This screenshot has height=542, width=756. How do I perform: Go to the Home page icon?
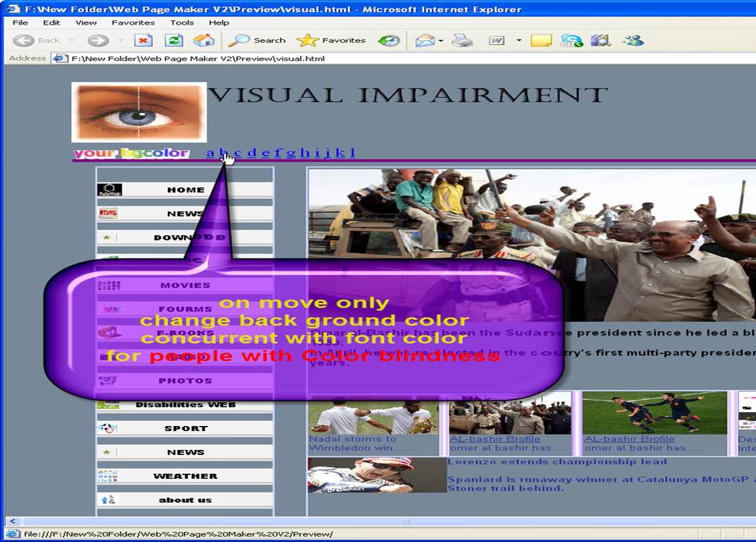(204, 41)
